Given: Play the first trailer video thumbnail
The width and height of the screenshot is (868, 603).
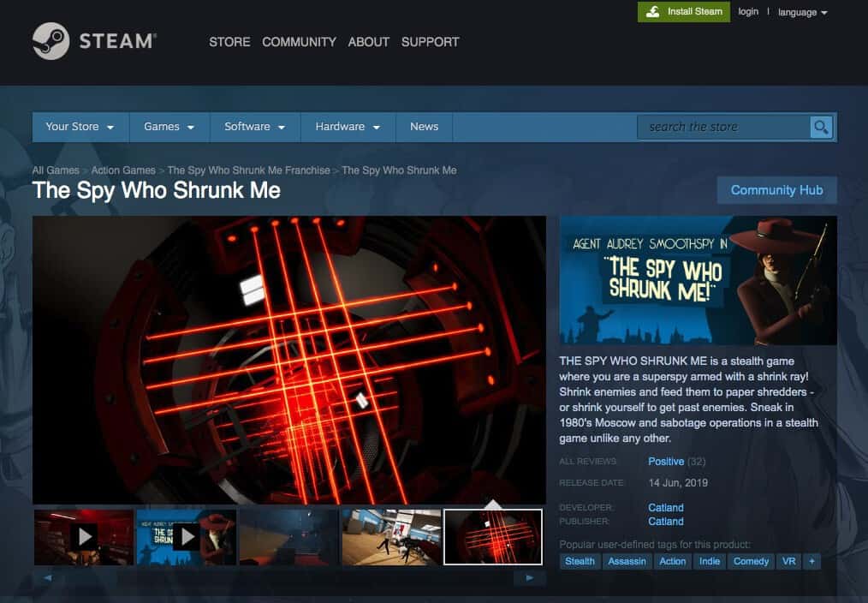Looking at the screenshot, I should pyautogui.click(x=84, y=536).
